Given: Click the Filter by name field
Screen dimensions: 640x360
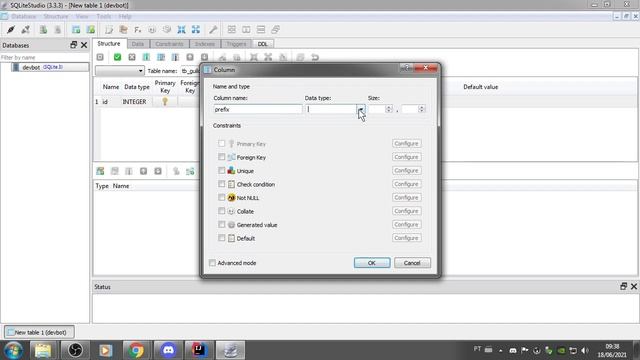Looking at the screenshot, I should coord(44,58).
